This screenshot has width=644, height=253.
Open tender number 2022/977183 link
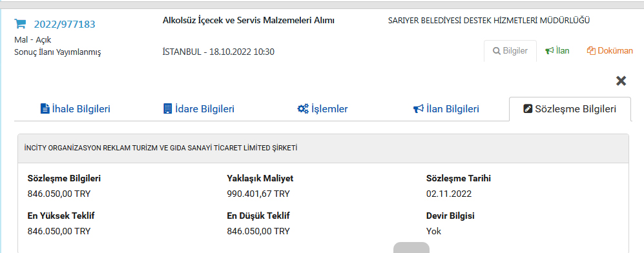pyautogui.click(x=65, y=25)
